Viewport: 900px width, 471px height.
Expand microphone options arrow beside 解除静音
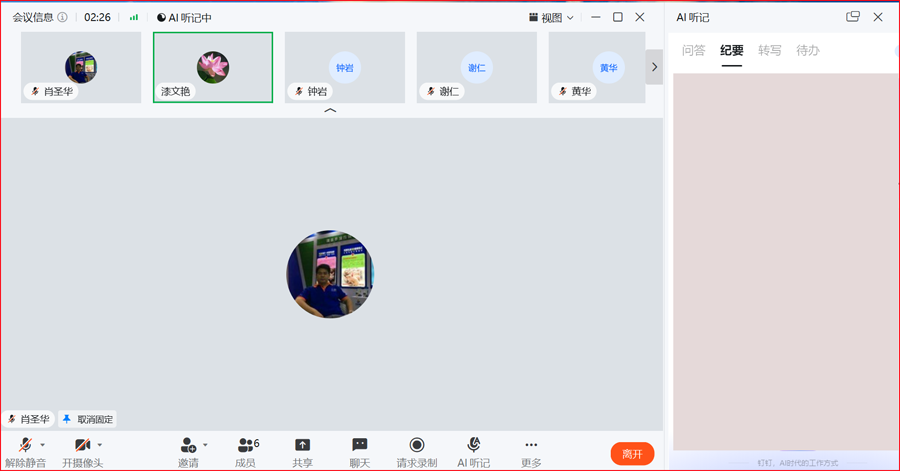[x=42, y=445]
